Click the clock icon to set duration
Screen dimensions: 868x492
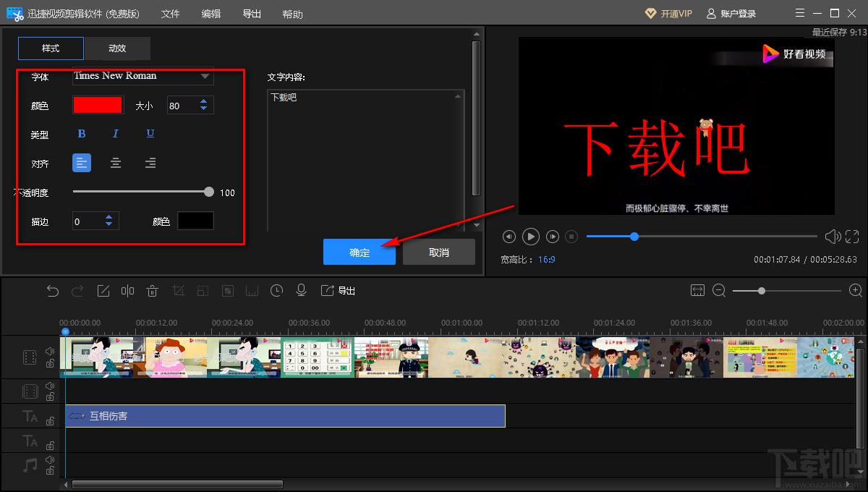(276, 290)
